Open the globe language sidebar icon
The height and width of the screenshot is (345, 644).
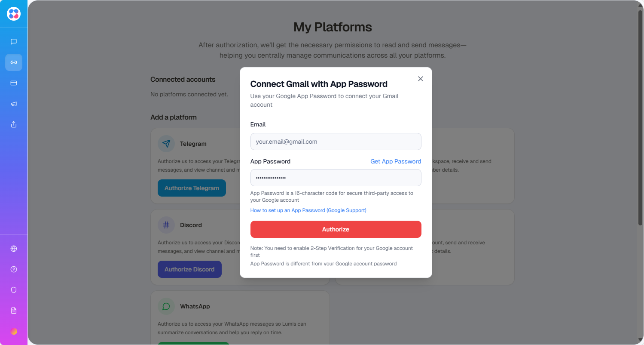click(14, 249)
